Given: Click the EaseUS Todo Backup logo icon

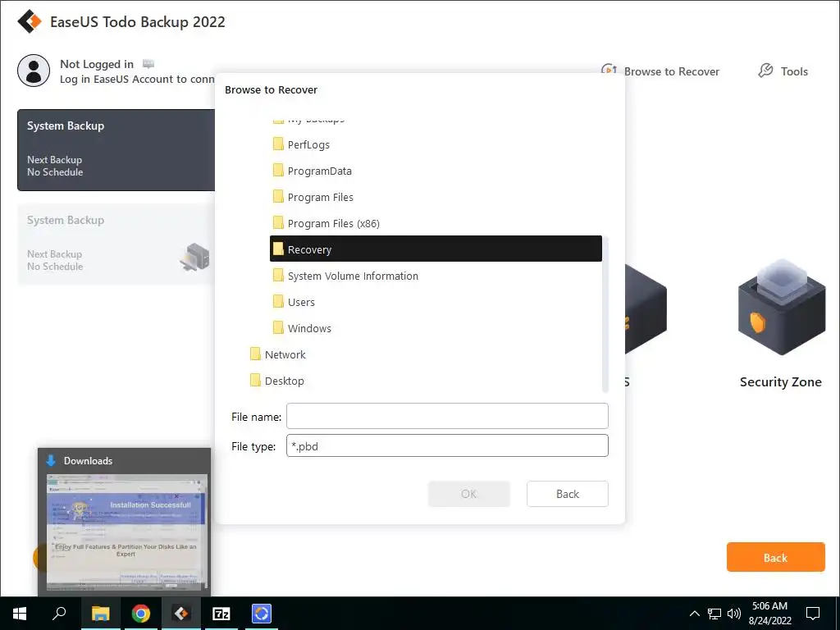Looking at the screenshot, I should point(30,21).
